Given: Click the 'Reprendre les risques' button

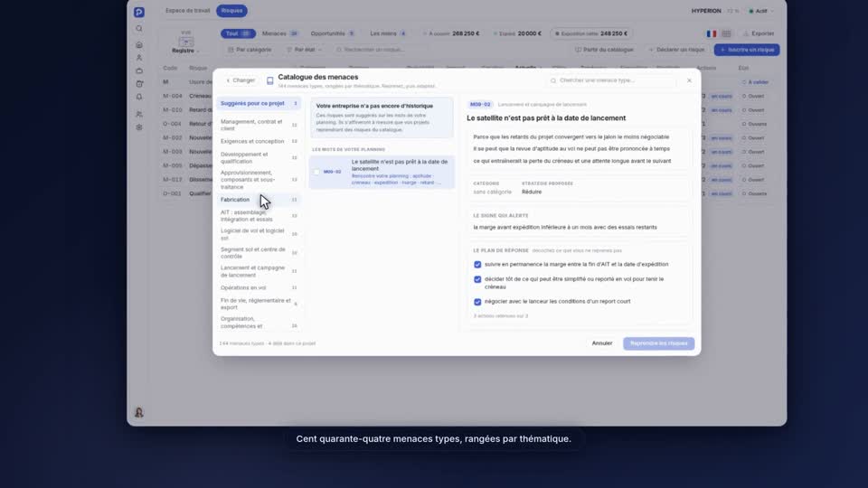Looking at the screenshot, I should [x=659, y=343].
